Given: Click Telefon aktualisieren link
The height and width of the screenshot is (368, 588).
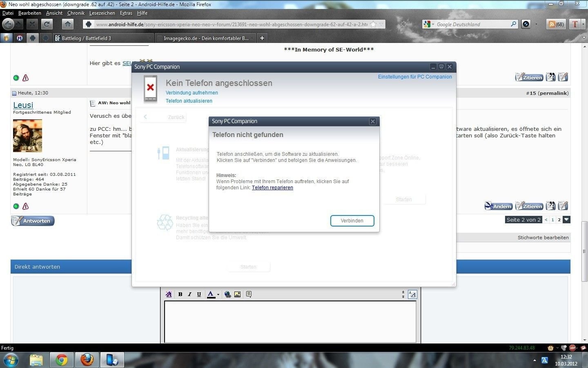Looking at the screenshot, I should [189, 101].
